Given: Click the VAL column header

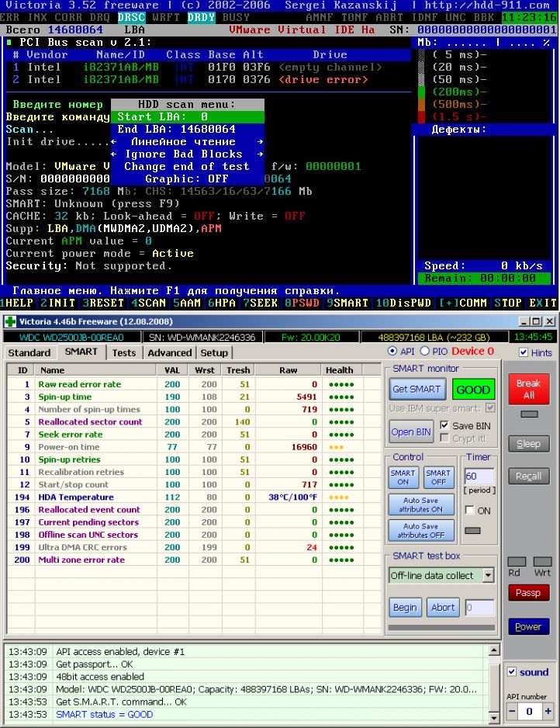Looking at the screenshot, I should pos(172,370).
